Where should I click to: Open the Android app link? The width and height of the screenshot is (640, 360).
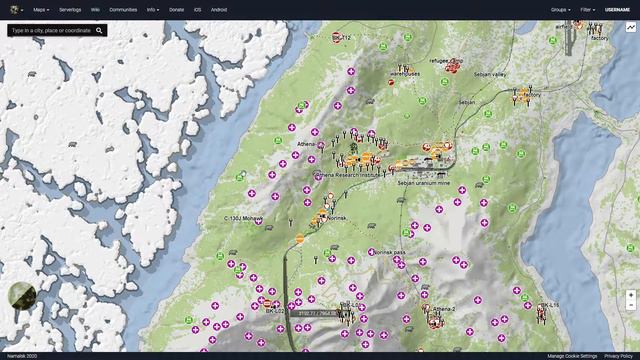point(219,10)
